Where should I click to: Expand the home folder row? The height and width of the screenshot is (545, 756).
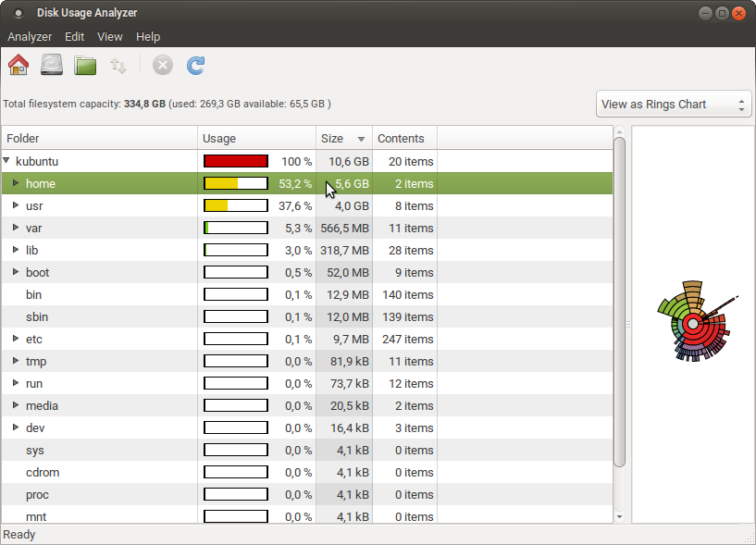point(17,183)
